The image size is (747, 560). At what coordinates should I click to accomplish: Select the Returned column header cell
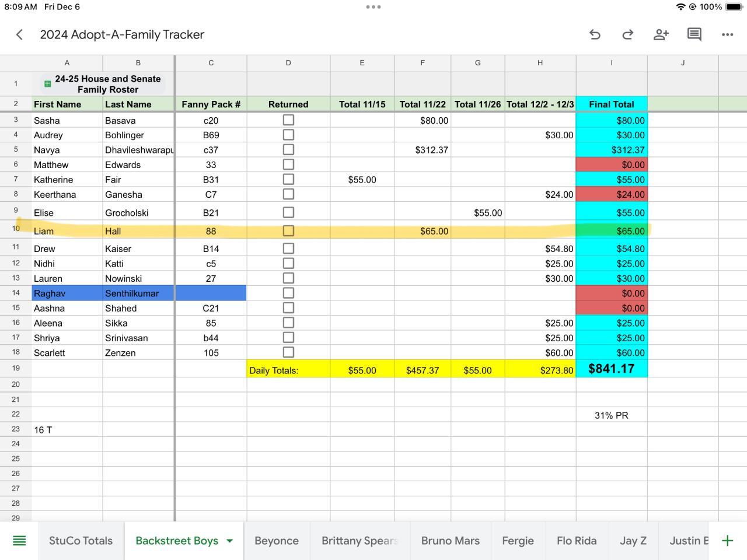[288, 104]
